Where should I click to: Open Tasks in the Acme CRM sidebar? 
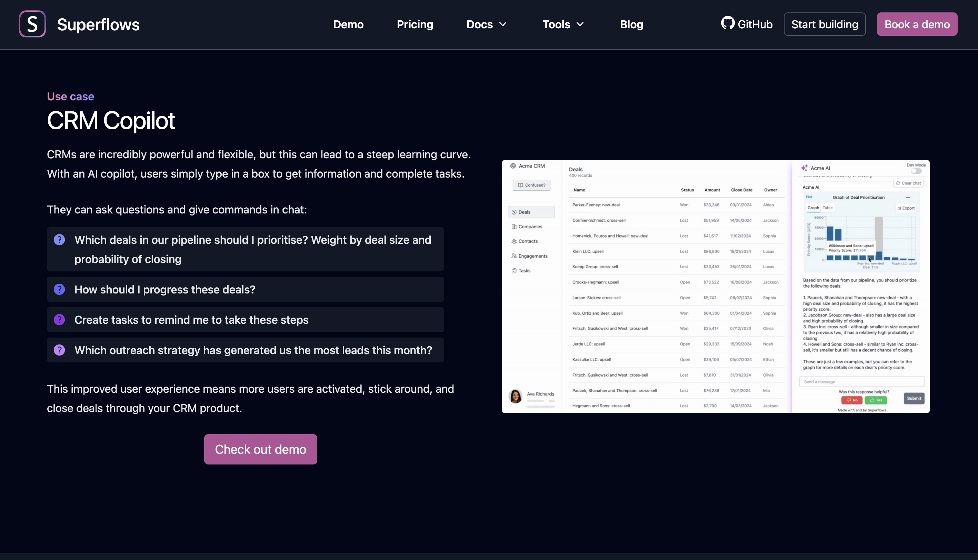(524, 270)
